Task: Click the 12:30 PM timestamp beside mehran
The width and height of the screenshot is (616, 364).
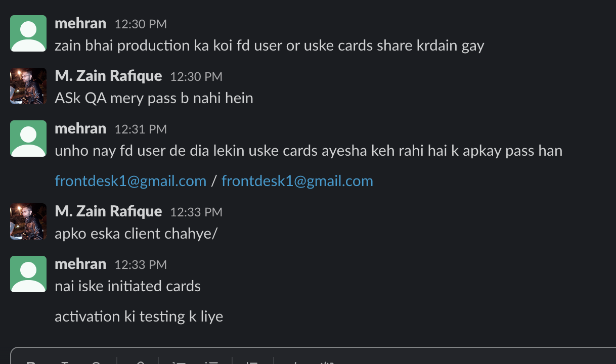Action: (141, 24)
